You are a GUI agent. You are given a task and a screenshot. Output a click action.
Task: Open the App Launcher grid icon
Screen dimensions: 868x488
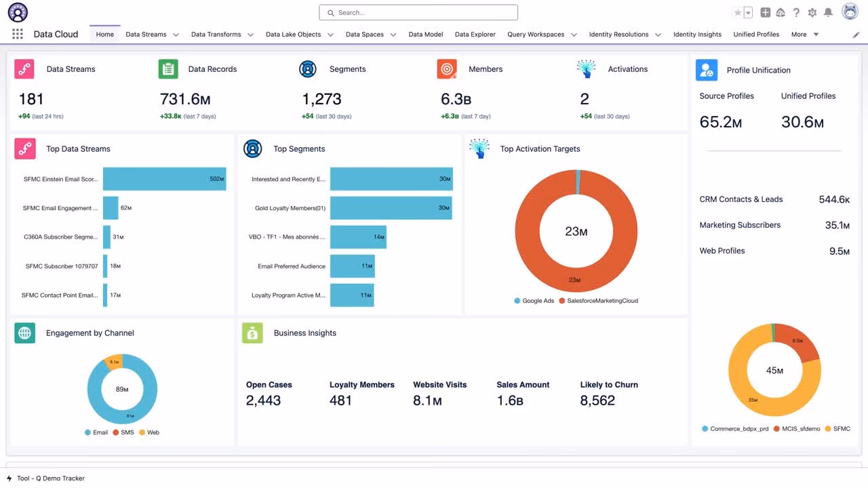click(x=18, y=34)
